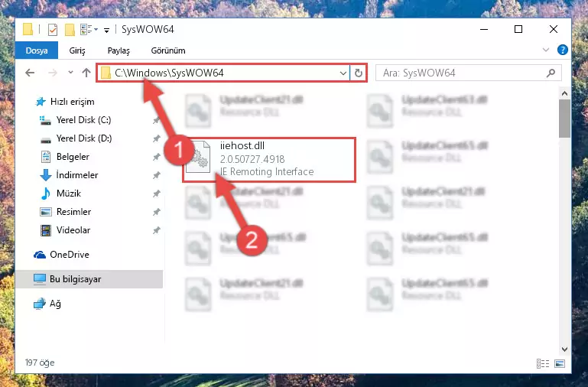
Task: Go back with the left arrow
Action: pos(30,73)
